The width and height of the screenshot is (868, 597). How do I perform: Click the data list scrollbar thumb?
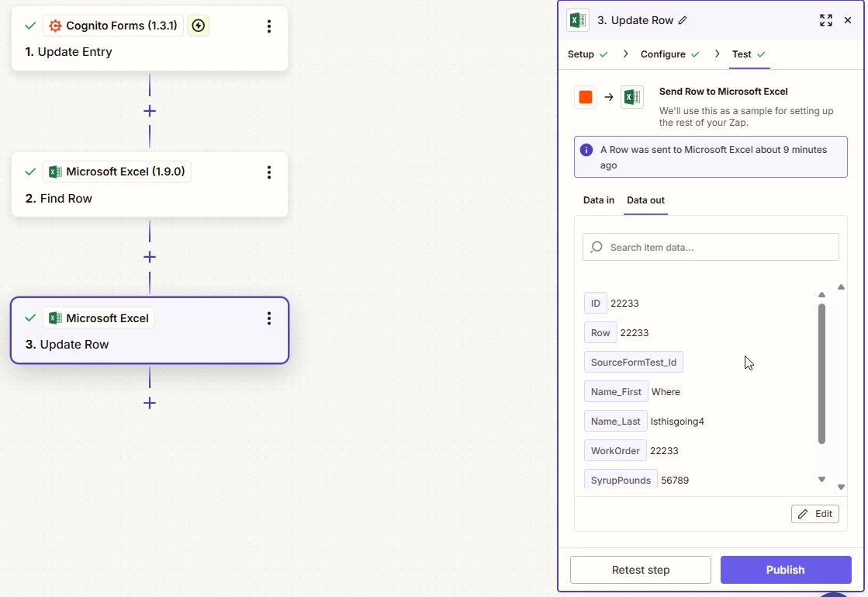(x=821, y=374)
